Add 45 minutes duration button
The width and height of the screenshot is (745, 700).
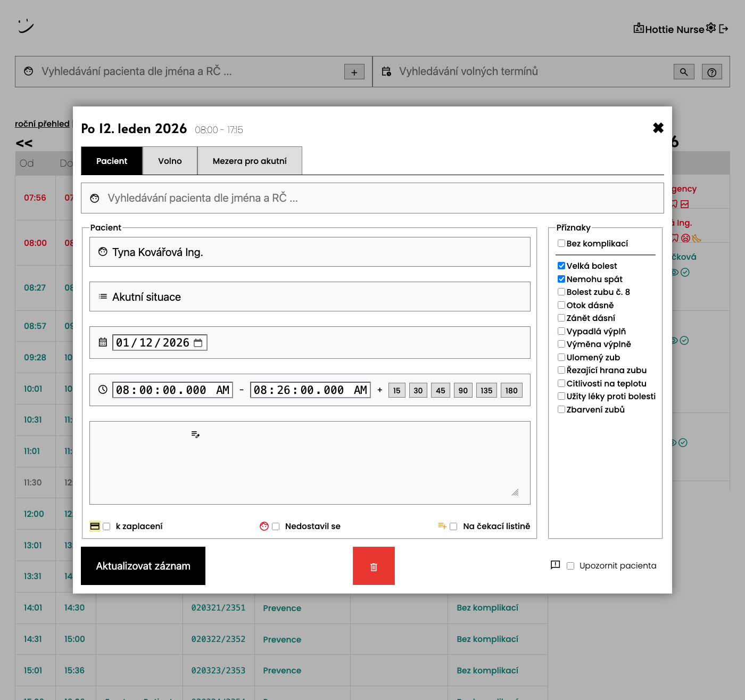tap(441, 390)
